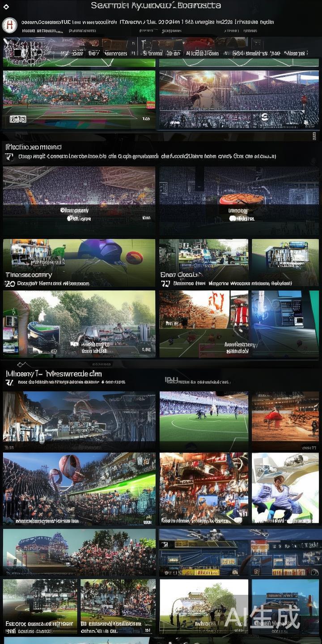
Task: Click the number badge beside the purple helmet card title
Action: pyautogui.click(x=9, y=284)
